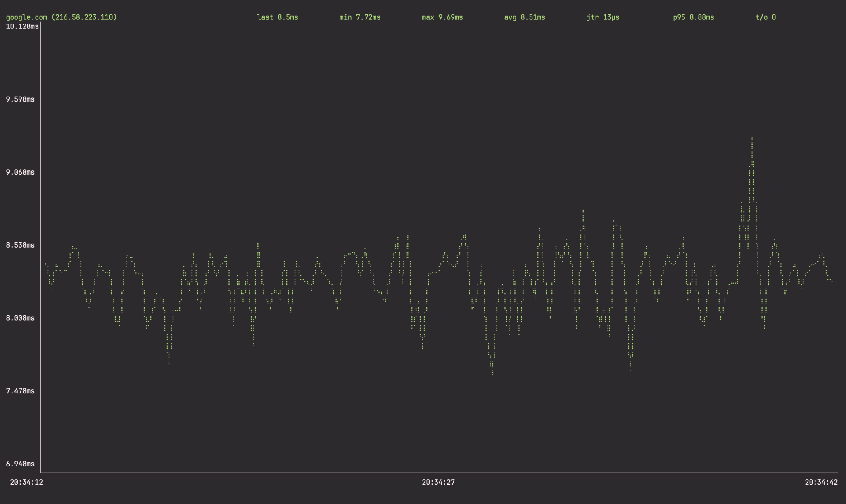Click the 20:34:27 middle time marker
The image size is (846, 504).
coord(438,482)
